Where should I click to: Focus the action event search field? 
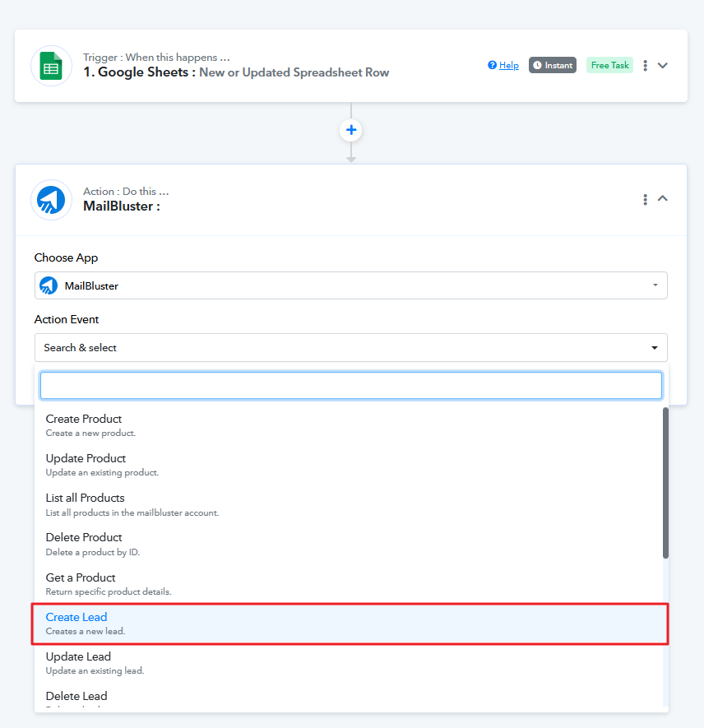pyautogui.click(x=350, y=386)
